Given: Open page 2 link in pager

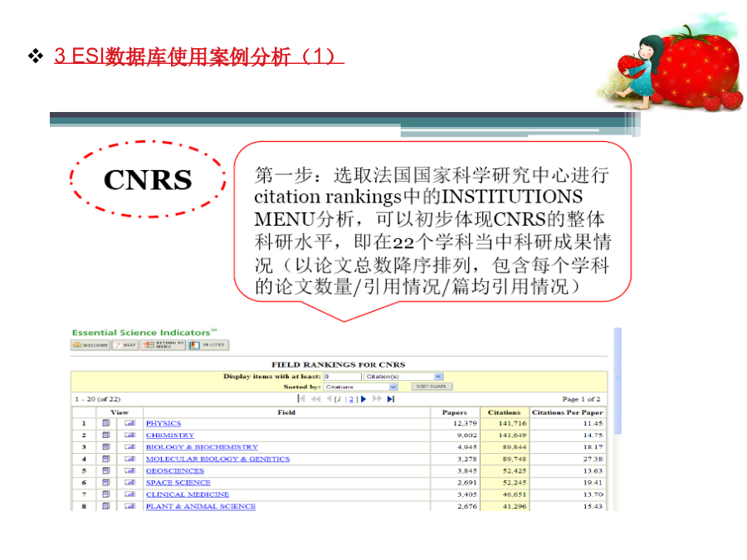Looking at the screenshot, I should coord(351,399).
